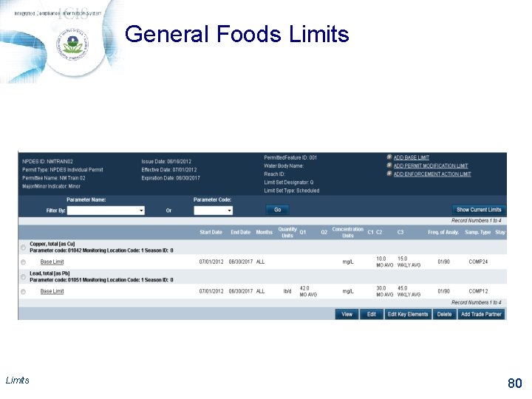The width and height of the screenshot is (532, 399).
Task: Click the View button
Action: coord(347,314)
